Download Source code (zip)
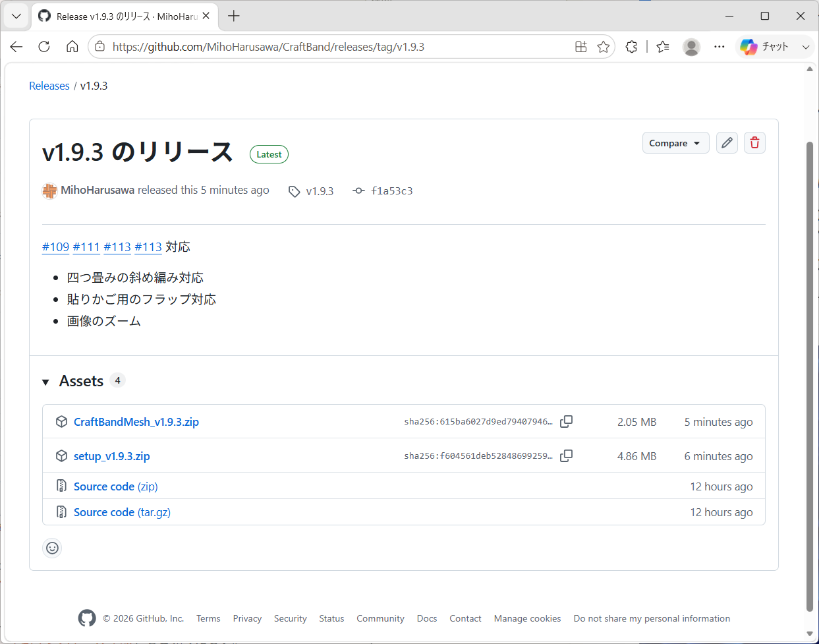This screenshot has width=819, height=644. pyautogui.click(x=116, y=486)
